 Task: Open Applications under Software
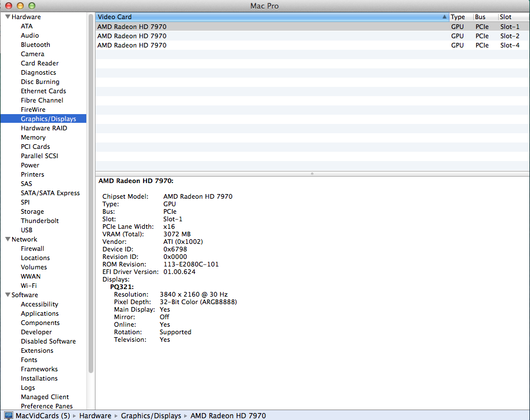click(40, 313)
